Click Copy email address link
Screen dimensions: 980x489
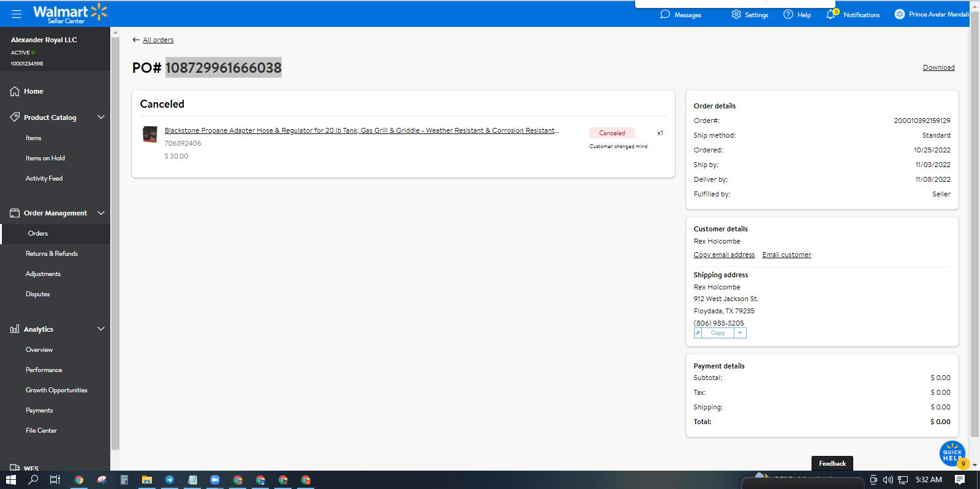[724, 255]
